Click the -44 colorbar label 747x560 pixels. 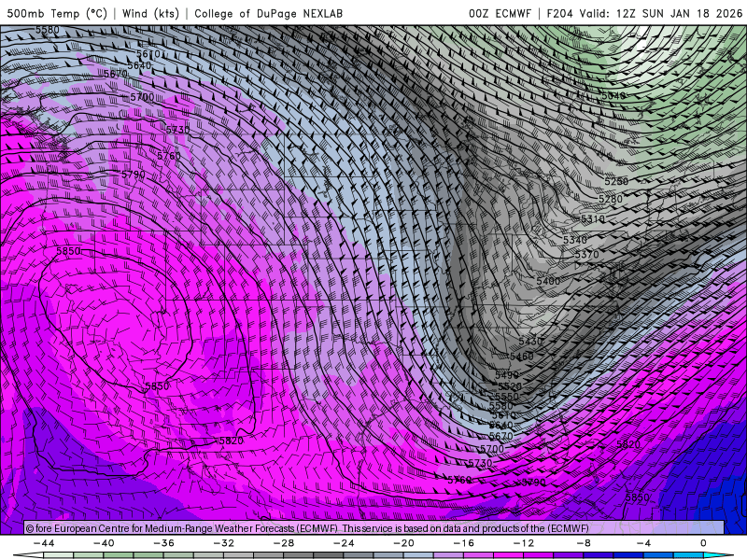[44, 543]
